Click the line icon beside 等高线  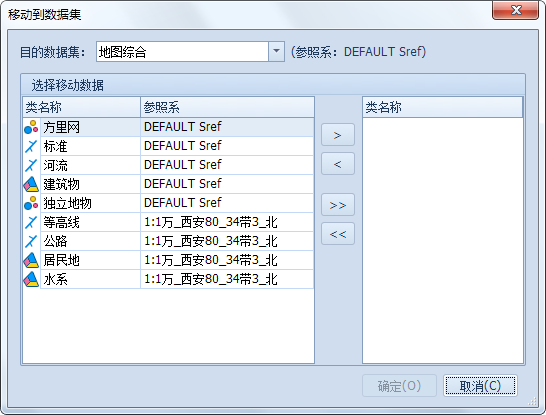click(x=31, y=222)
